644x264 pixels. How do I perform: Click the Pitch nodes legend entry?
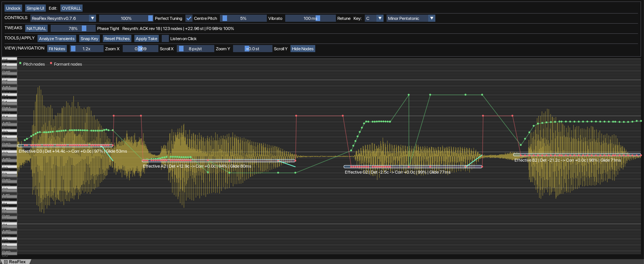[32, 64]
